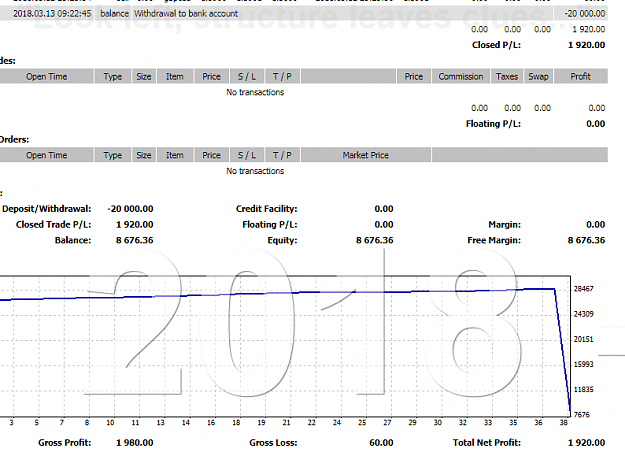Click the Market Price column header
Viewport: 625px width, 452px height.
pos(366,155)
